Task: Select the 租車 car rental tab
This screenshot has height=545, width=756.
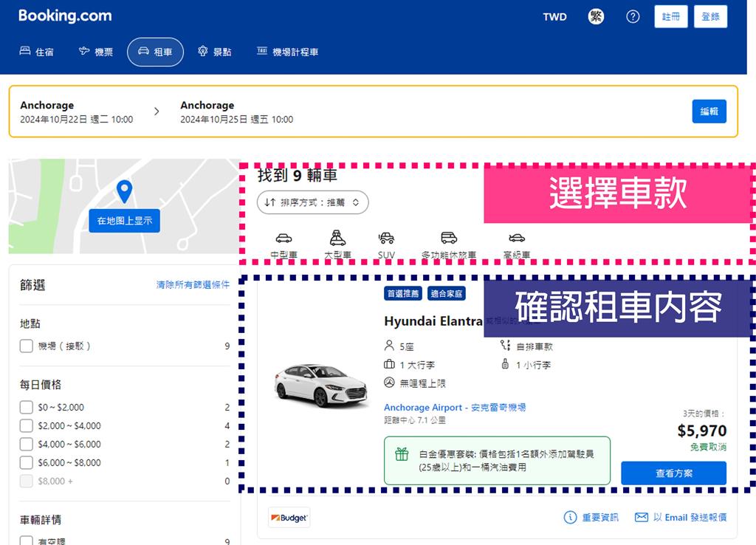Action: pyautogui.click(x=155, y=52)
